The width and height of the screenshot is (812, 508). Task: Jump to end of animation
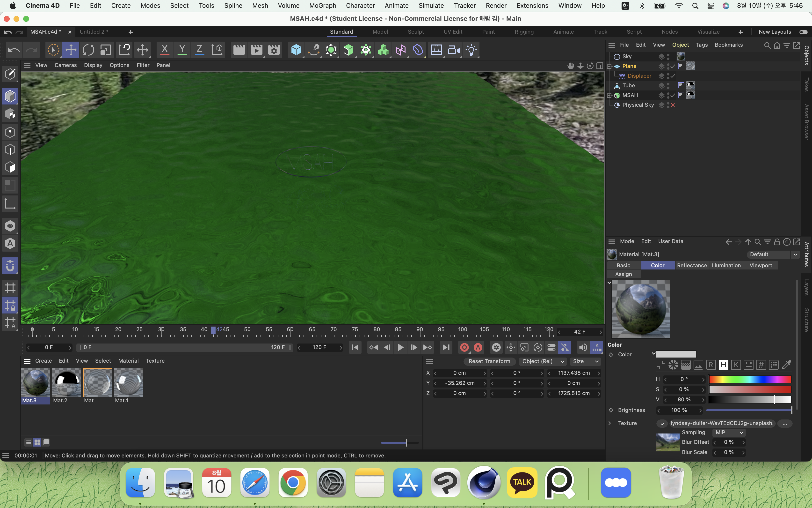pyautogui.click(x=446, y=347)
